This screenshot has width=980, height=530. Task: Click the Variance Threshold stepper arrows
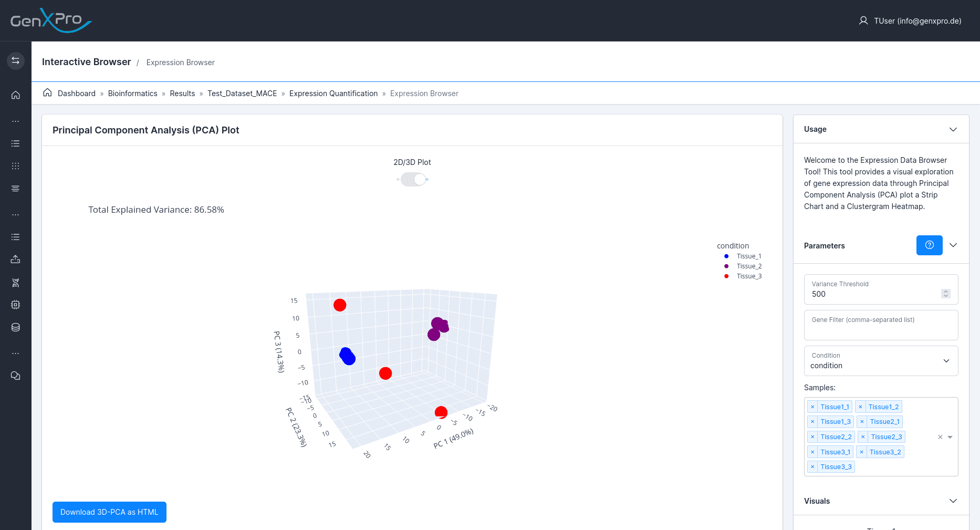pyautogui.click(x=946, y=294)
